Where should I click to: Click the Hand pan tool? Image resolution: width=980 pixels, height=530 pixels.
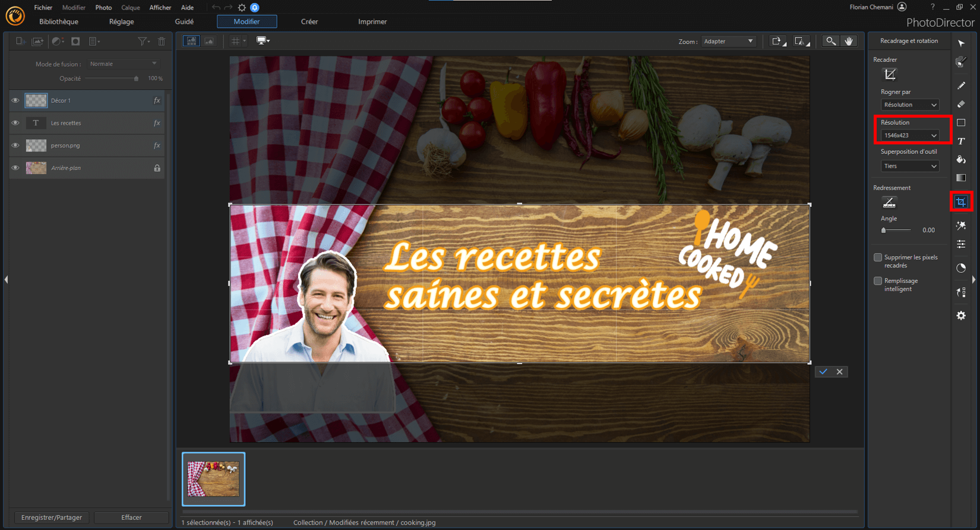(x=849, y=41)
